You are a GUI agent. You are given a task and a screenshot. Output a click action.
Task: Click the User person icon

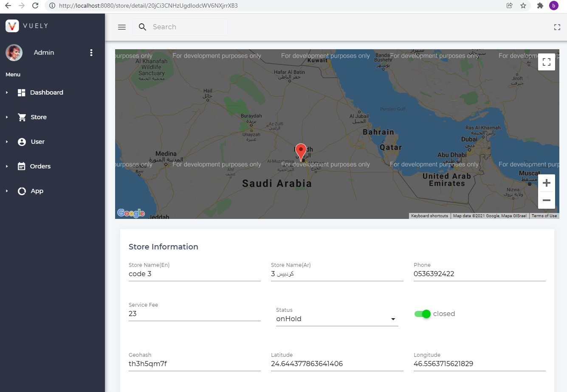[21, 141]
